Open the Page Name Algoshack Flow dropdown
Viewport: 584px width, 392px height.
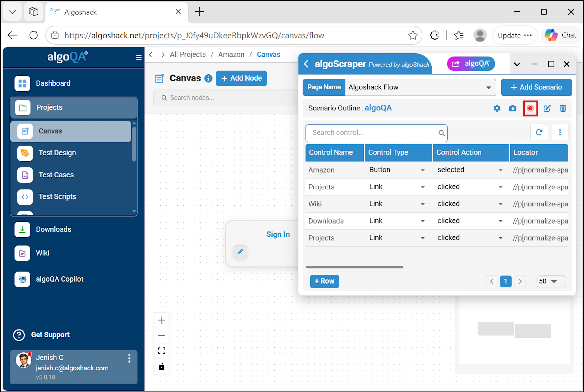[420, 87]
